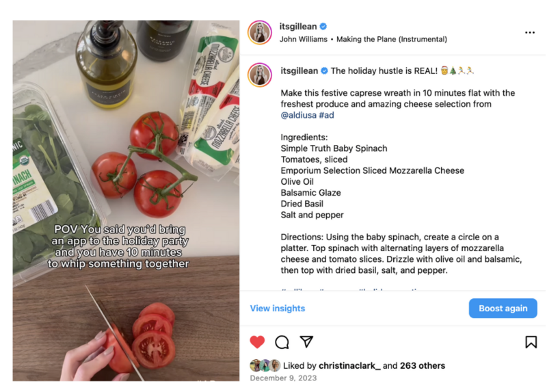The width and height of the screenshot is (547, 392).
Task: Click the liker avatars cluster
Action: click(x=265, y=365)
